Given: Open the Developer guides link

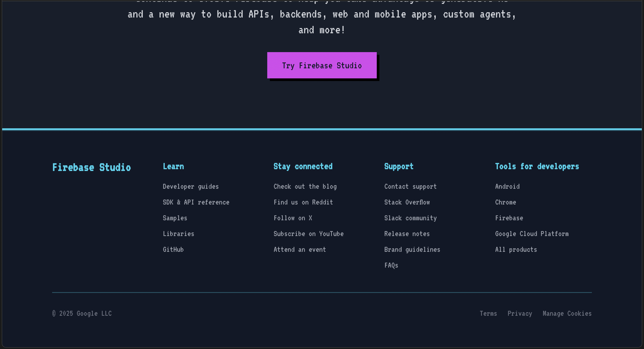Looking at the screenshot, I should [191, 187].
